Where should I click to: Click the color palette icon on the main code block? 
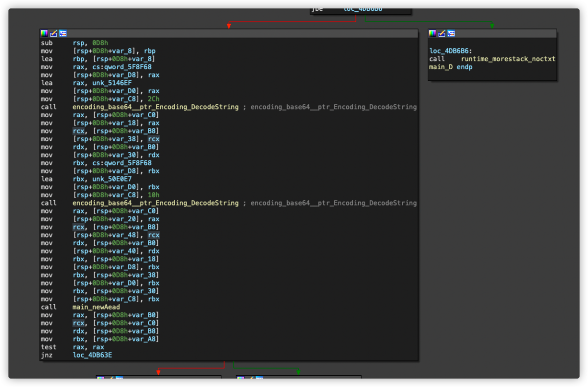[x=44, y=33]
